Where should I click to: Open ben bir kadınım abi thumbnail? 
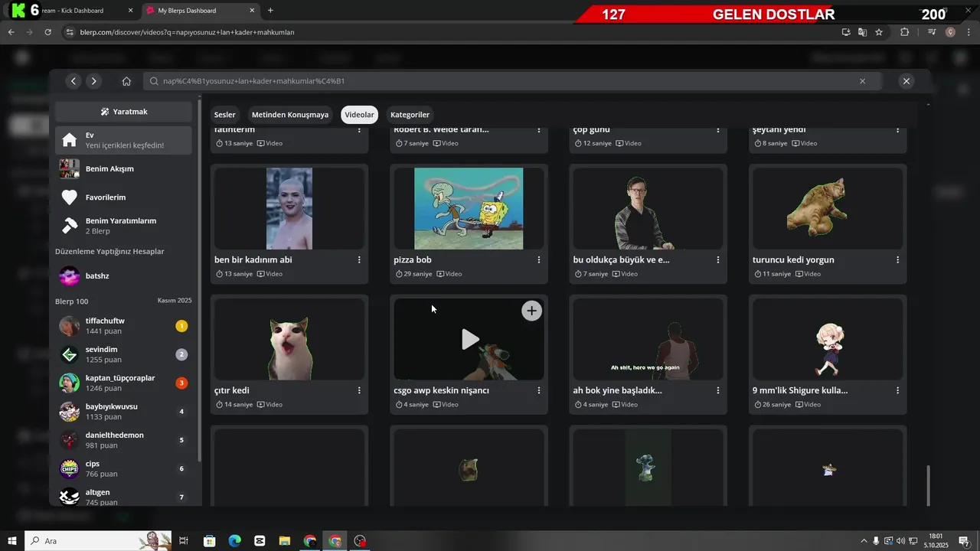pos(289,209)
